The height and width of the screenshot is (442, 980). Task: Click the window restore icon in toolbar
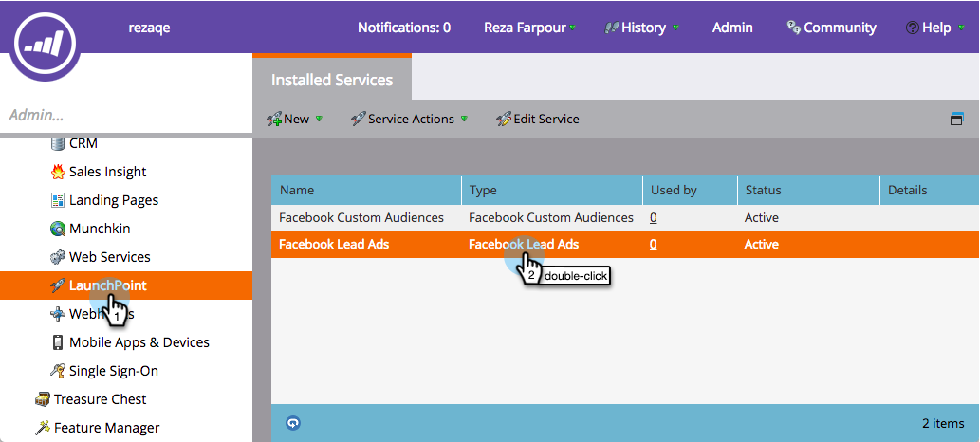[x=956, y=119]
